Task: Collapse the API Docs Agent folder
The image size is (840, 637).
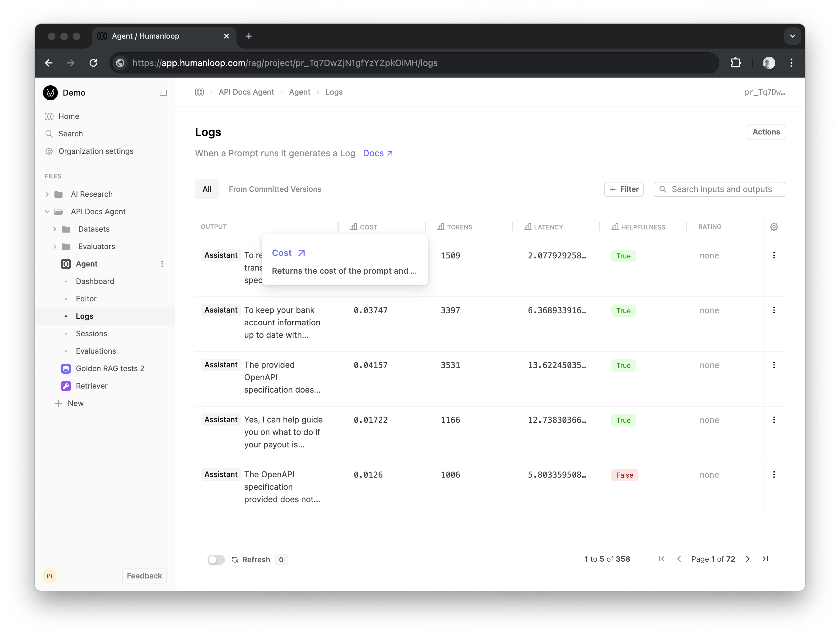Action: pos(47,212)
